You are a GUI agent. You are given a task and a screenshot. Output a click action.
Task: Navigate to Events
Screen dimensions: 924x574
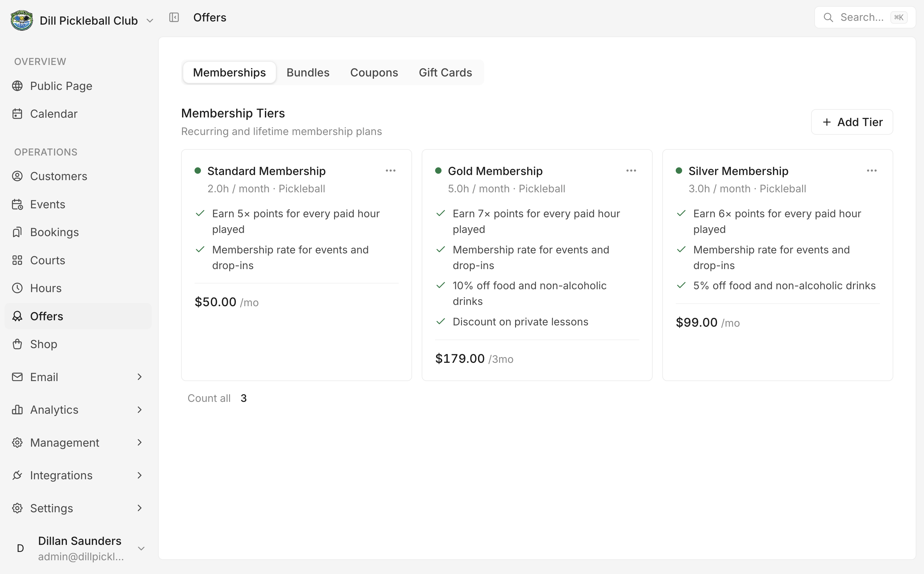[78, 204]
